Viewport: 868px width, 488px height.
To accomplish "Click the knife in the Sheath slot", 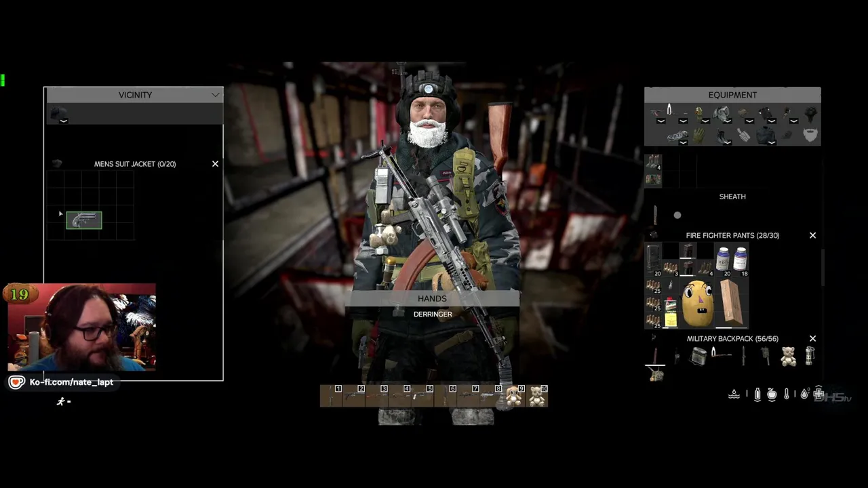I will [656, 215].
